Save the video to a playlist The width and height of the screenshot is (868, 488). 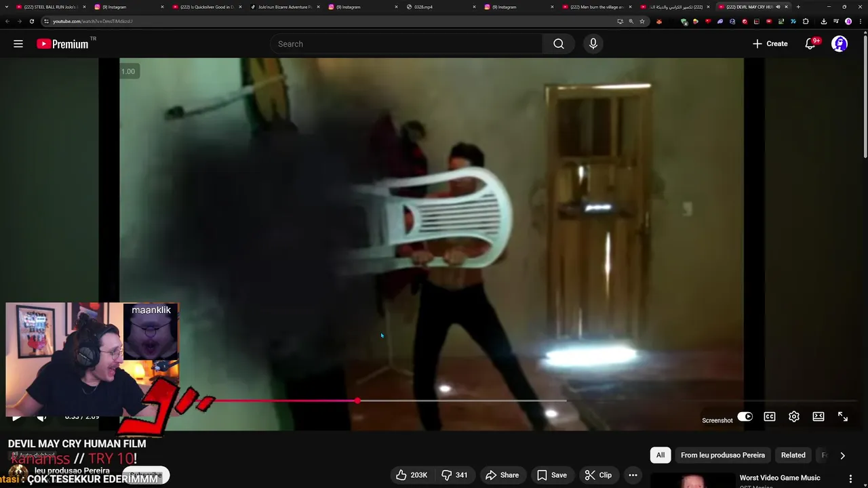pos(551,475)
